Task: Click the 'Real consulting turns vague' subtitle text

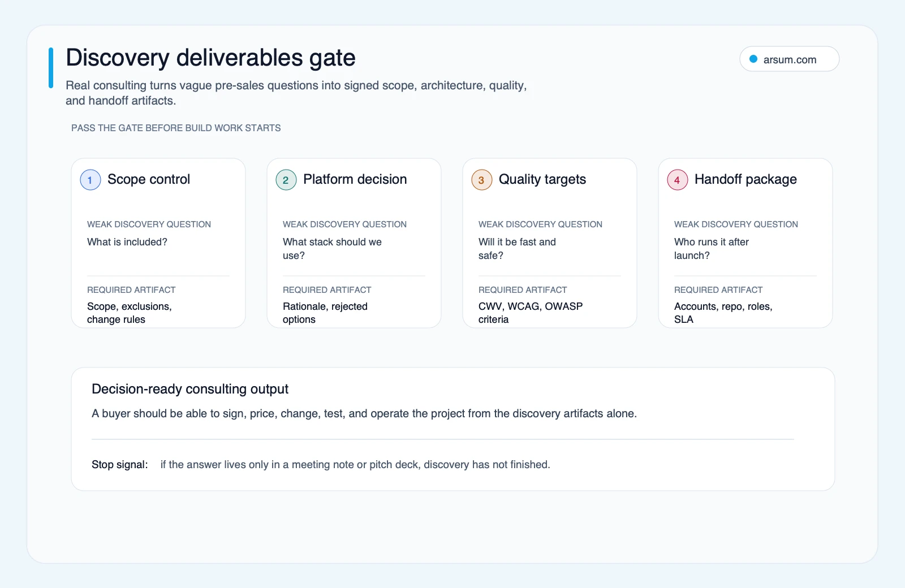Action: (296, 93)
